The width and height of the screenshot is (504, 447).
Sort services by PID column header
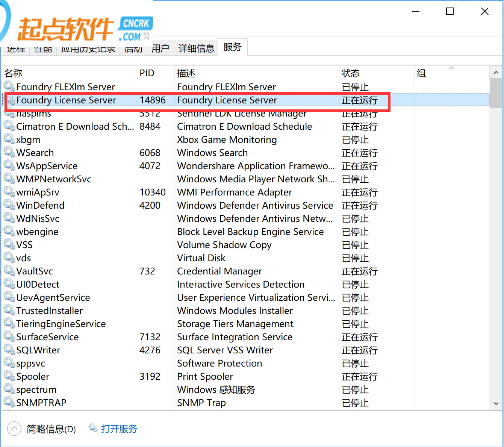pyautogui.click(x=156, y=73)
